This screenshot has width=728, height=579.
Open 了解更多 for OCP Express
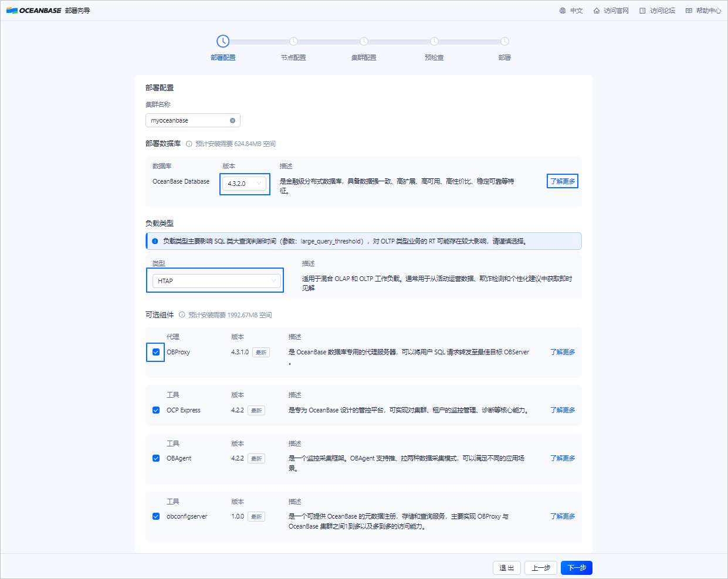(x=563, y=410)
